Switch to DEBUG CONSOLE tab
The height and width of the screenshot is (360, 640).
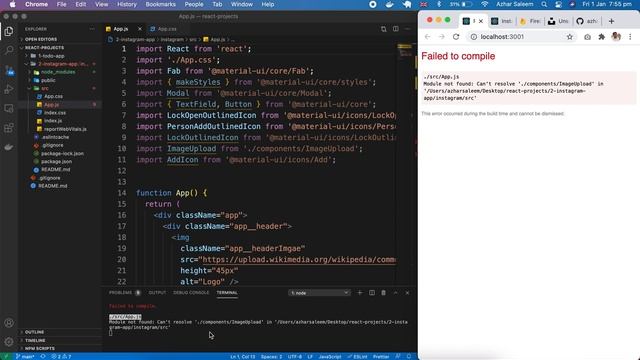[191, 293]
